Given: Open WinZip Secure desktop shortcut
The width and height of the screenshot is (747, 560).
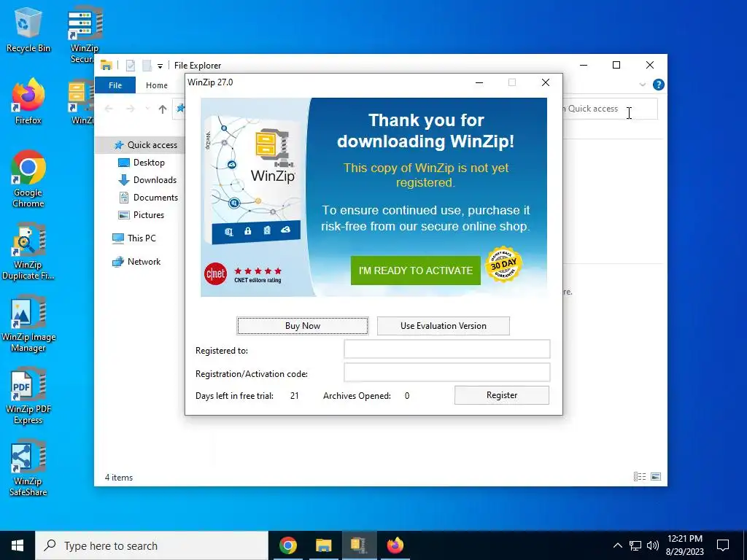Looking at the screenshot, I should click(85, 34).
